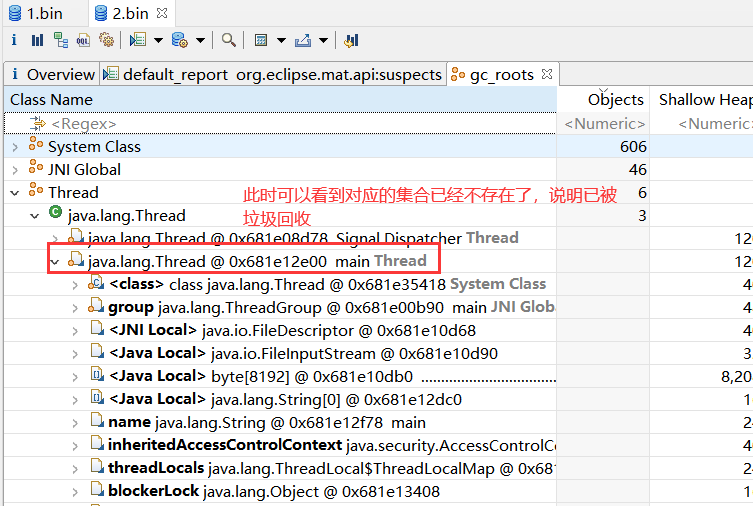Open the heap dump info icon in toolbar
Screen dimensions: 753x506
coord(14,40)
